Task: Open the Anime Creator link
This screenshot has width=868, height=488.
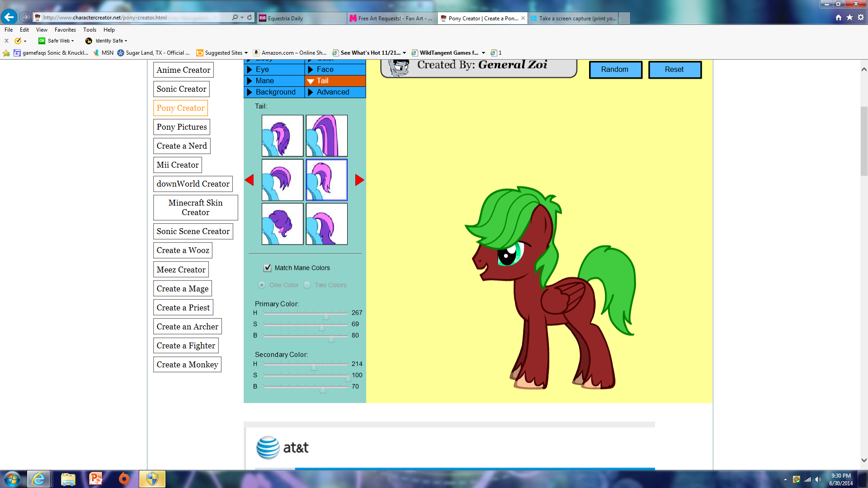Action: pos(183,70)
